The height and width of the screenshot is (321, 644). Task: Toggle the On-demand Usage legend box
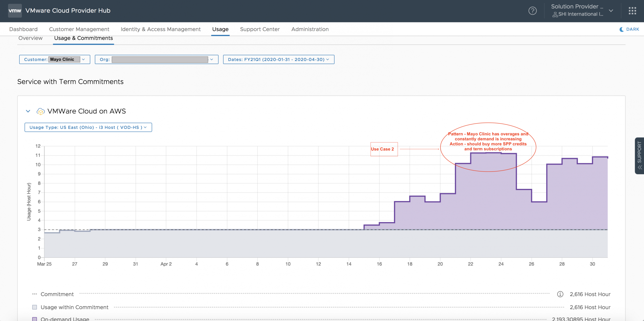coord(35,319)
